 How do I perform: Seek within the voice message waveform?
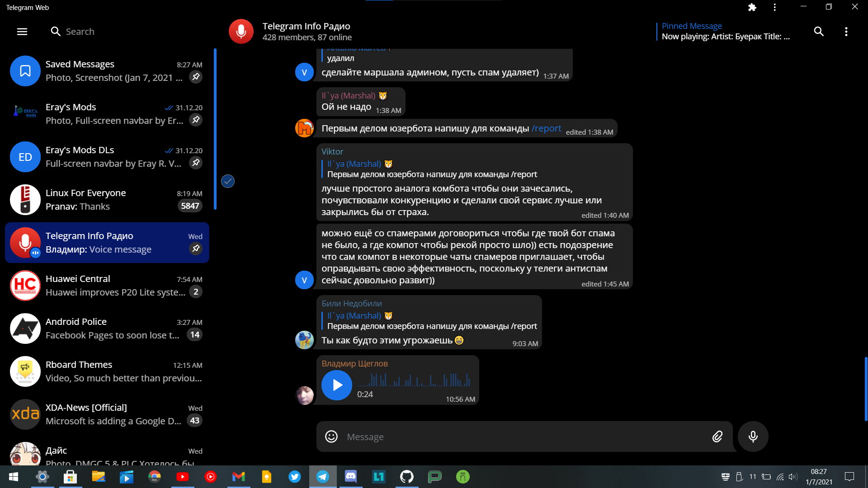coord(414,381)
